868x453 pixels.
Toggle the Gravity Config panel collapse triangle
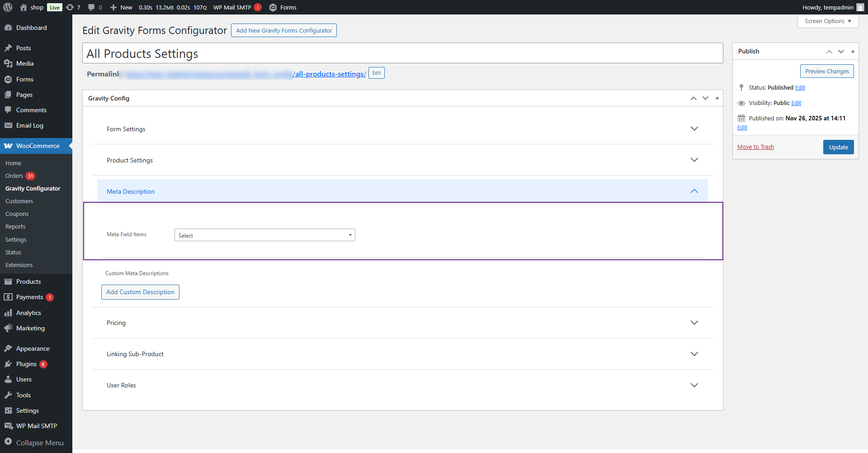[717, 98]
